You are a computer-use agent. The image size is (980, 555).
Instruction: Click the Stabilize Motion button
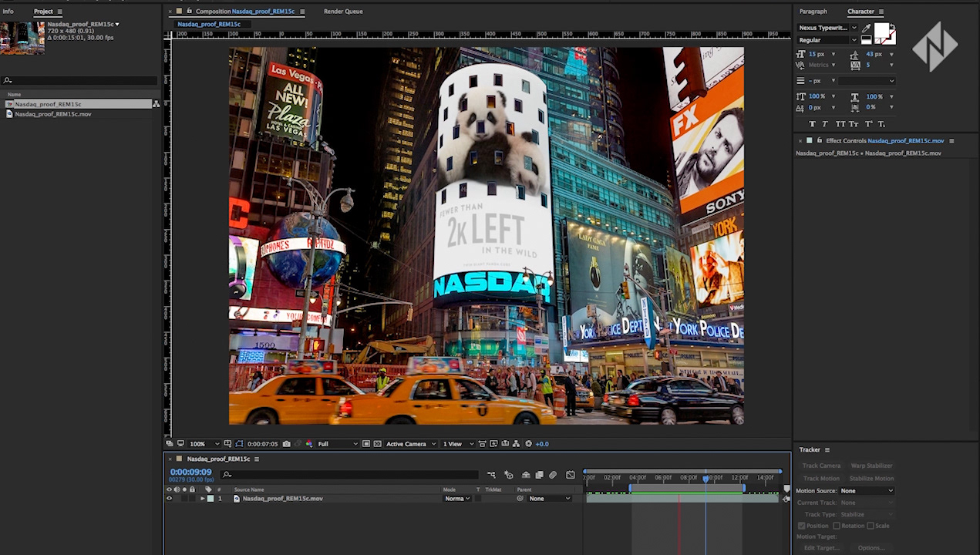coord(871,479)
